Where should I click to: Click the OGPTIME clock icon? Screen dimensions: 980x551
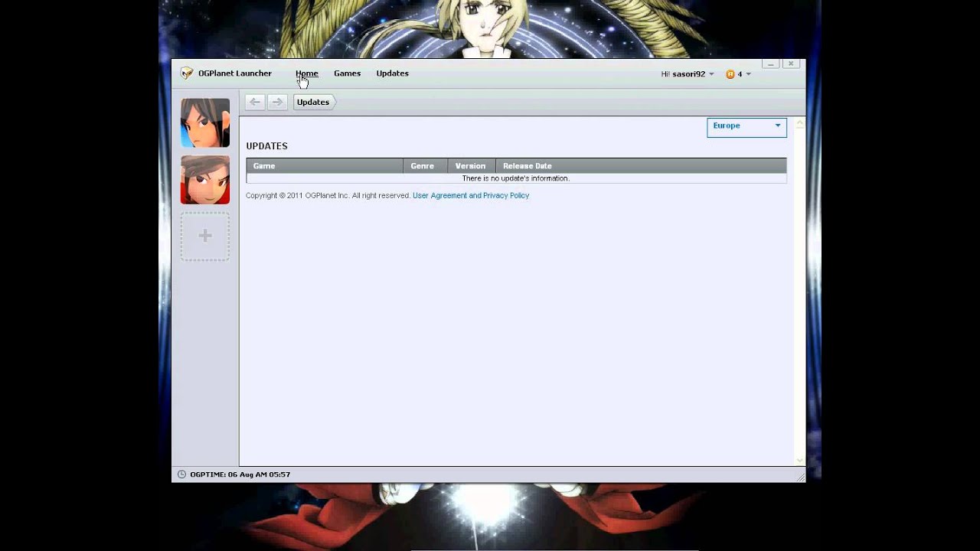(x=181, y=474)
